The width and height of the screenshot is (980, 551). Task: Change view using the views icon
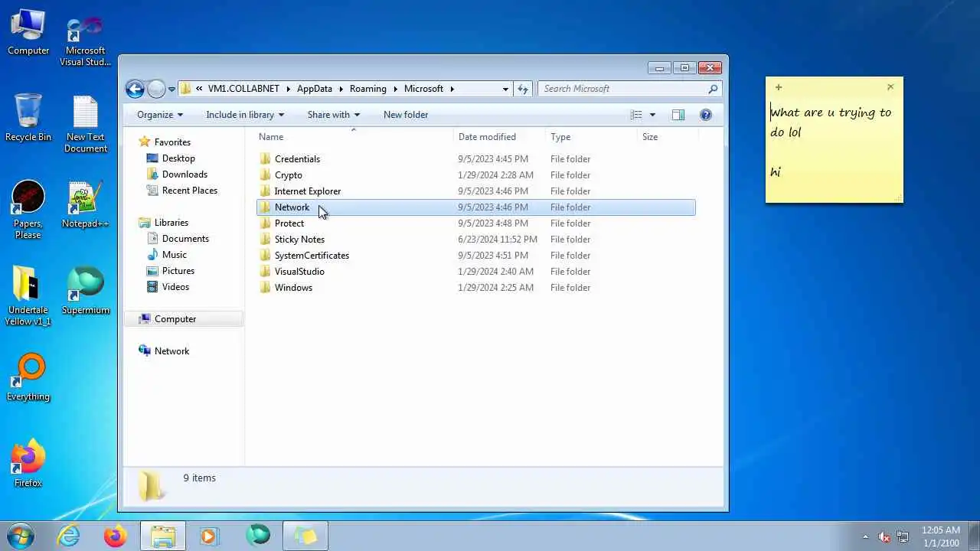pos(636,115)
